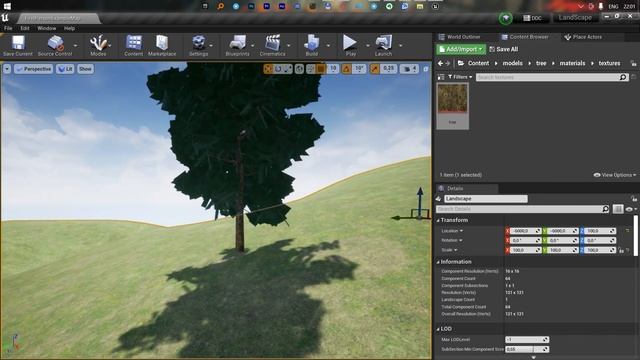Go forward in Content Browser history

448,63
